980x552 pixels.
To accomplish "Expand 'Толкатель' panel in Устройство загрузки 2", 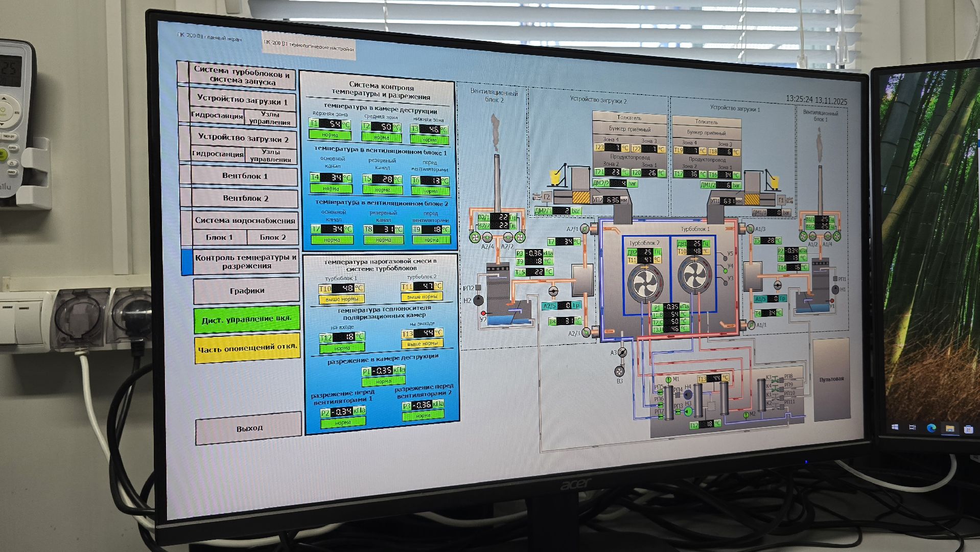I will point(628,118).
